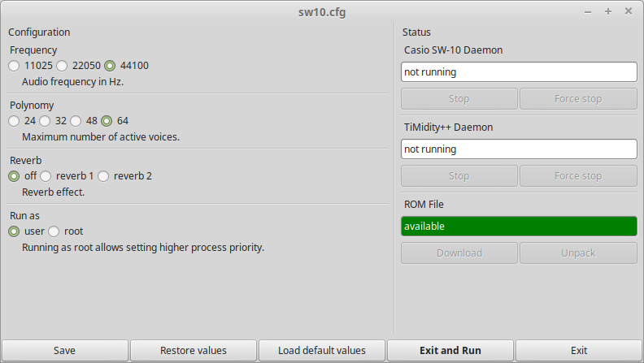
Task: Select 44100 frequency radio button
Action: pyautogui.click(x=110, y=66)
